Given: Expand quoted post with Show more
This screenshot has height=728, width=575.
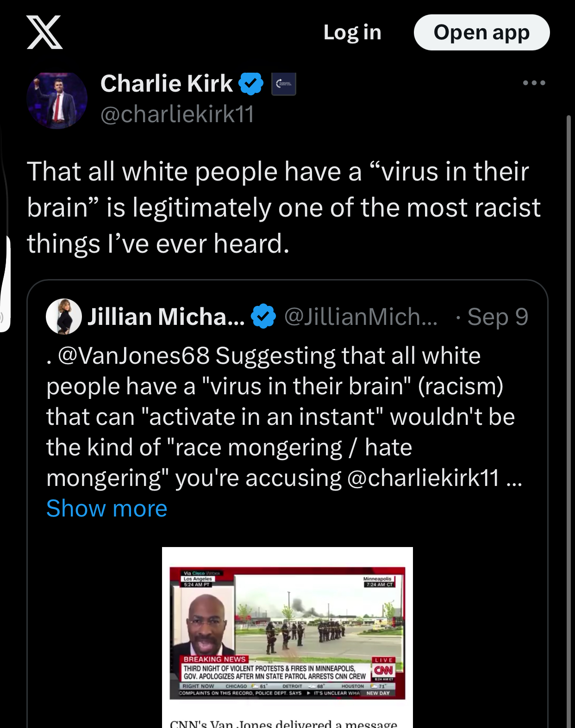Looking at the screenshot, I should pos(106,509).
